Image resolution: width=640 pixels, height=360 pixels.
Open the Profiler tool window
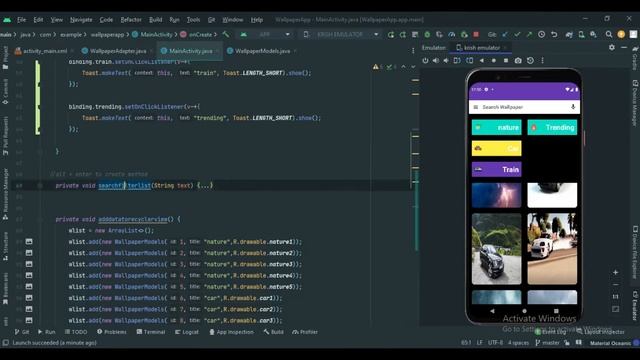(x=305, y=332)
